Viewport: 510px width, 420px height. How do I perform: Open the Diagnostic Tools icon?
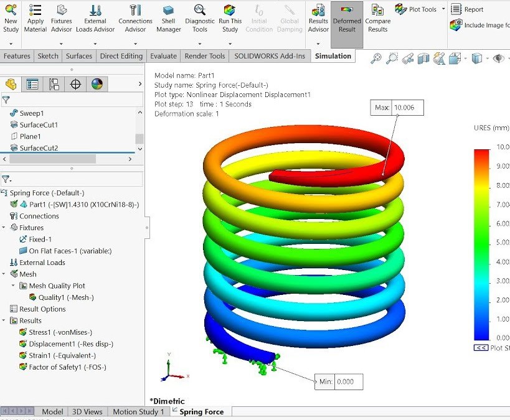199,17
